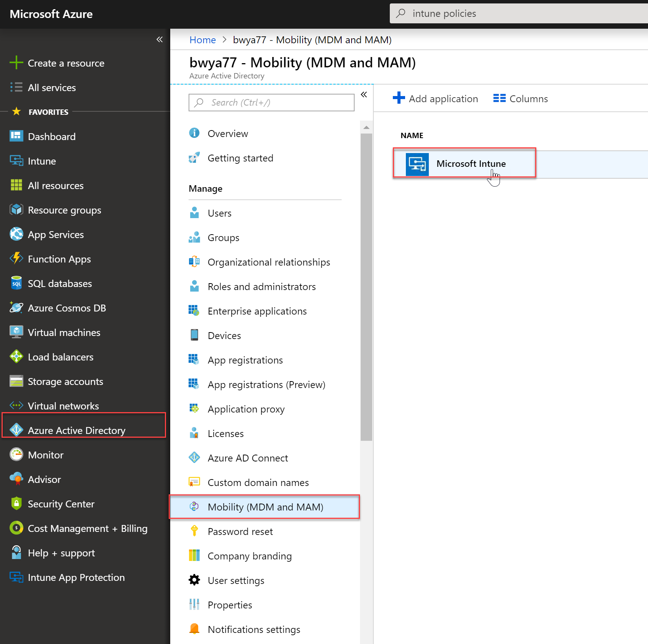Click the Advisor cloud icon
This screenshot has height=644, width=648.
click(16, 479)
